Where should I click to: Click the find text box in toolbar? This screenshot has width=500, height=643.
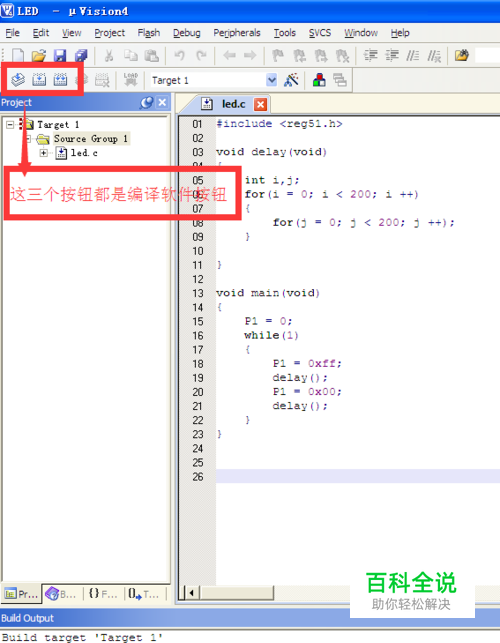coord(487,55)
